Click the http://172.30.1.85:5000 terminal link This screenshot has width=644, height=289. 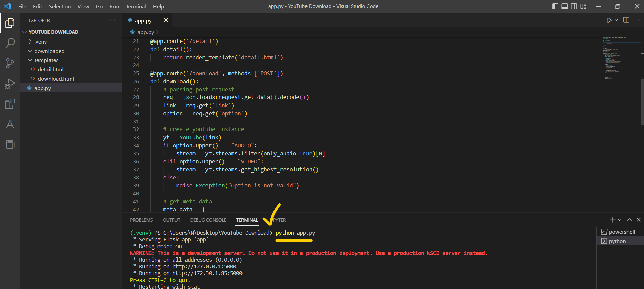click(207, 273)
